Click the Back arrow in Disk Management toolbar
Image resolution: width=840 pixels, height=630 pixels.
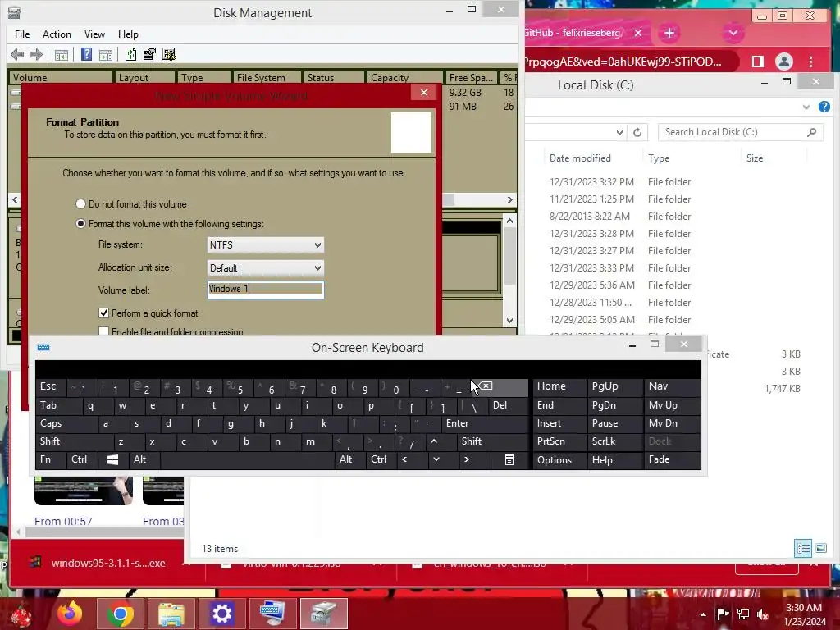[x=17, y=54]
